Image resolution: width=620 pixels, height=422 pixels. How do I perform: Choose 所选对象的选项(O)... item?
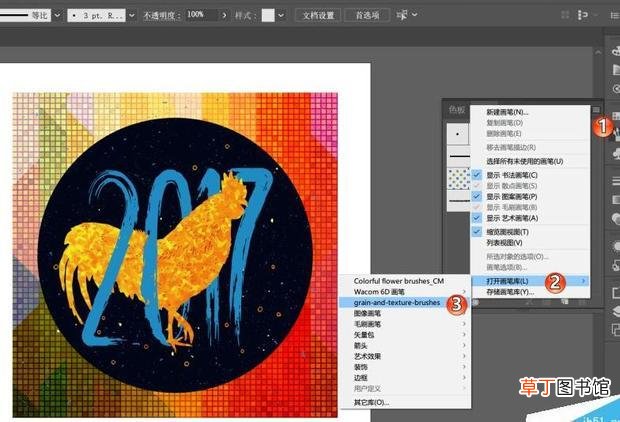(530, 256)
